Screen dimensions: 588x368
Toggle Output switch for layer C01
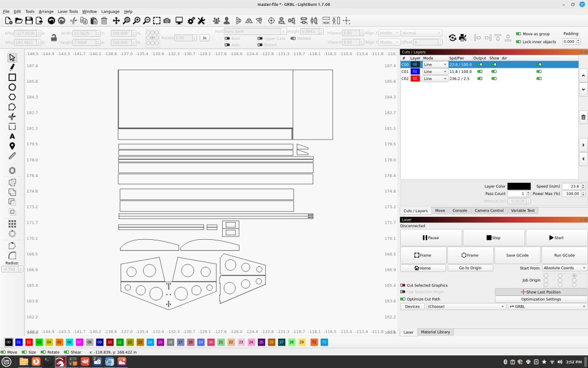click(x=479, y=71)
